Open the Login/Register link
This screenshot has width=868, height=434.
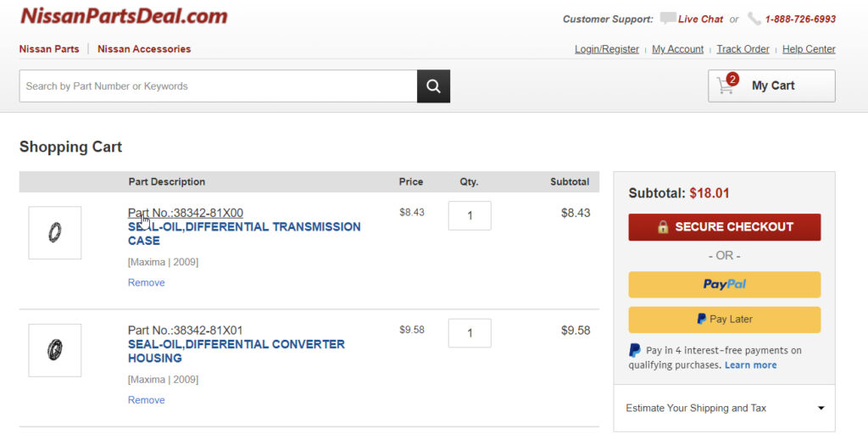(x=607, y=49)
